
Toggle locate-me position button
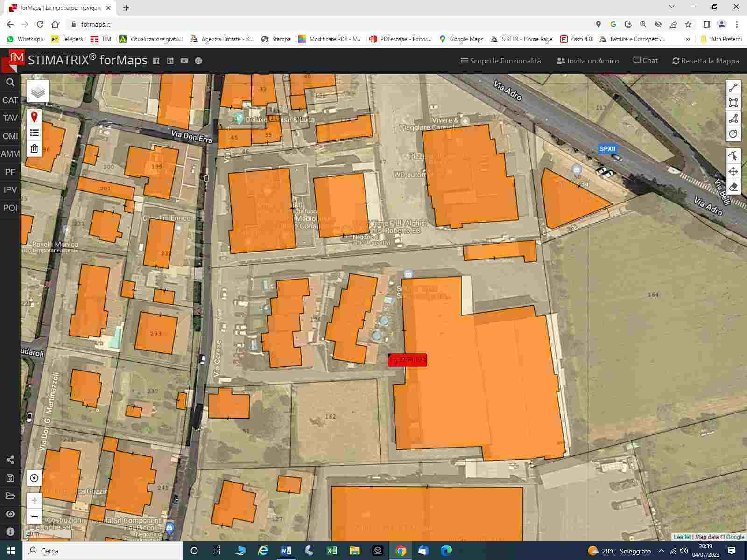coord(34,478)
